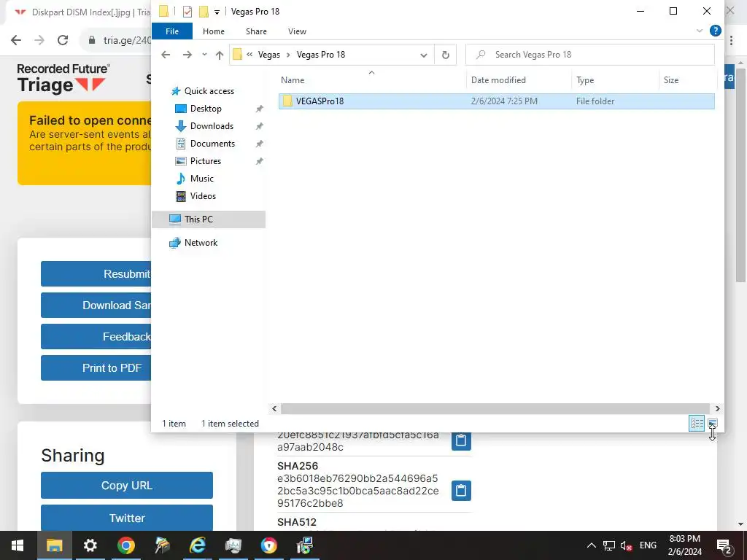The height and width of the screenshot is (560, 747).
Task: Select Network in navigation pane
Action: tap(201, 243)
